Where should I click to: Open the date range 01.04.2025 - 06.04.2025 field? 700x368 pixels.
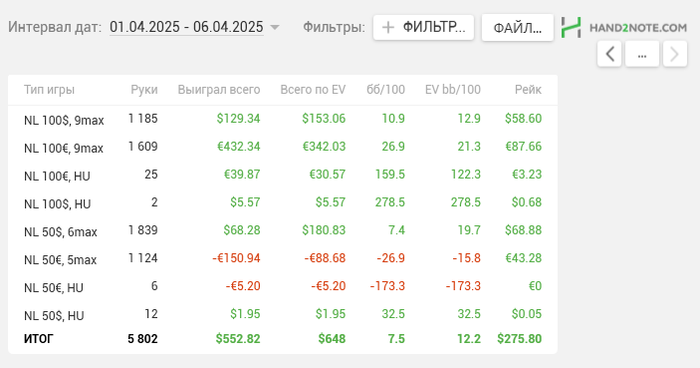(x=186, y=27)
